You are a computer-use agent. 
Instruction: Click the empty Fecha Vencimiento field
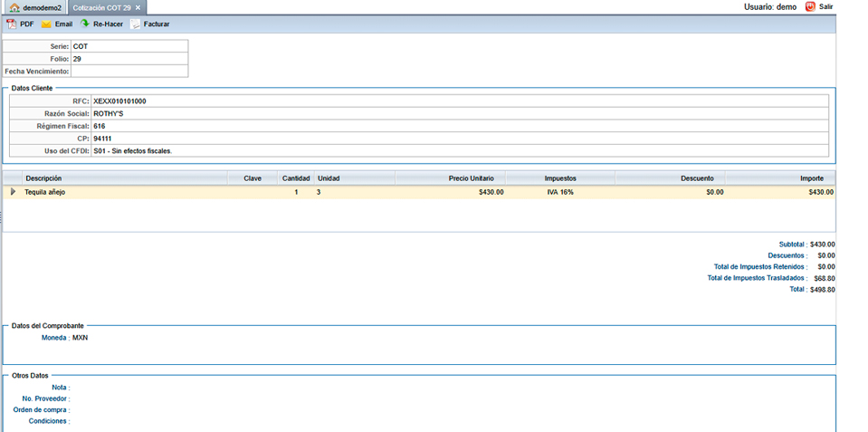[x=129, y=71]
